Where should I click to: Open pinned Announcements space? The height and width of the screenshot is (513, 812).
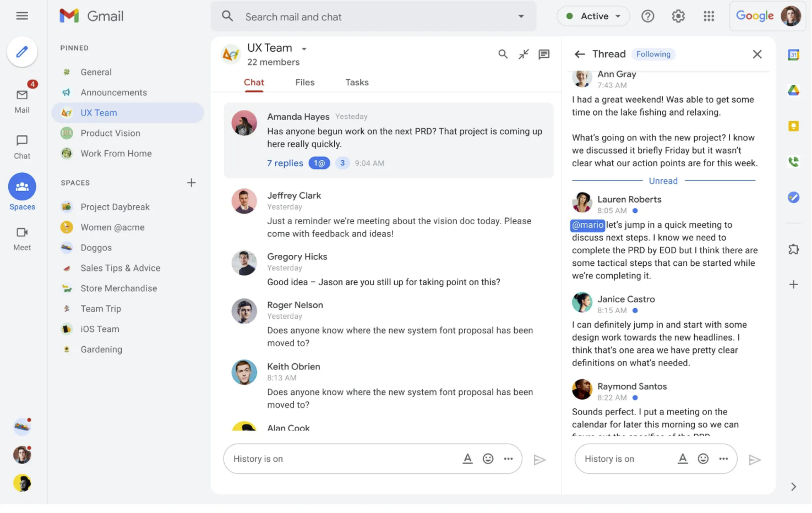128,92
